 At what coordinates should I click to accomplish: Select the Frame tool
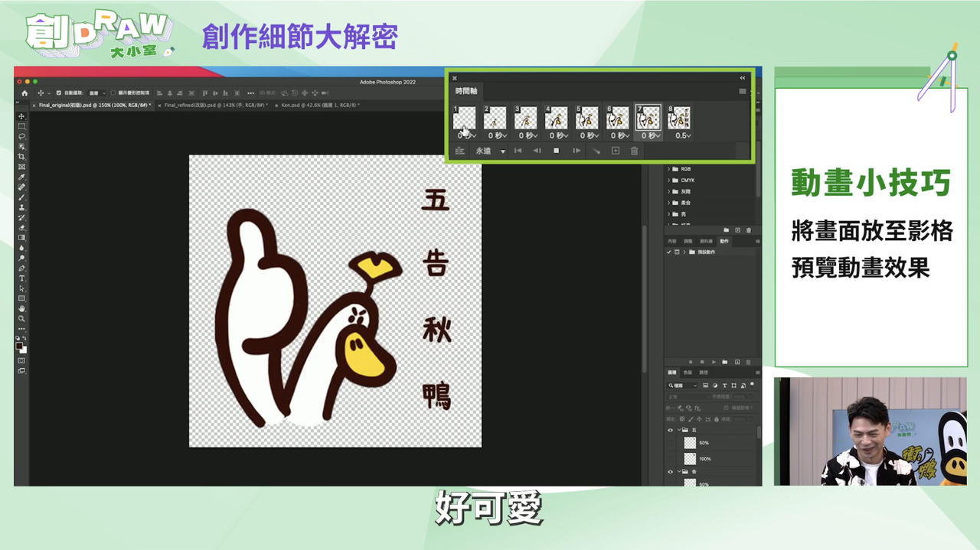click(21, 167)
